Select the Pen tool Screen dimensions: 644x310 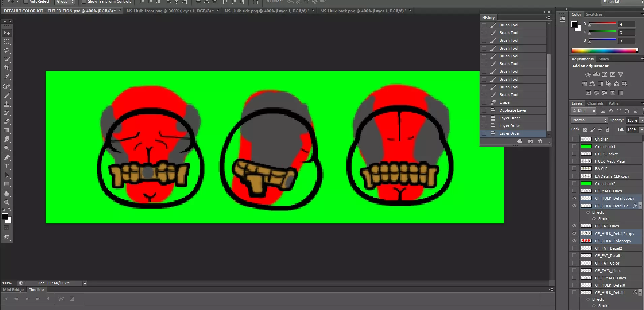(x=7, y=158)
